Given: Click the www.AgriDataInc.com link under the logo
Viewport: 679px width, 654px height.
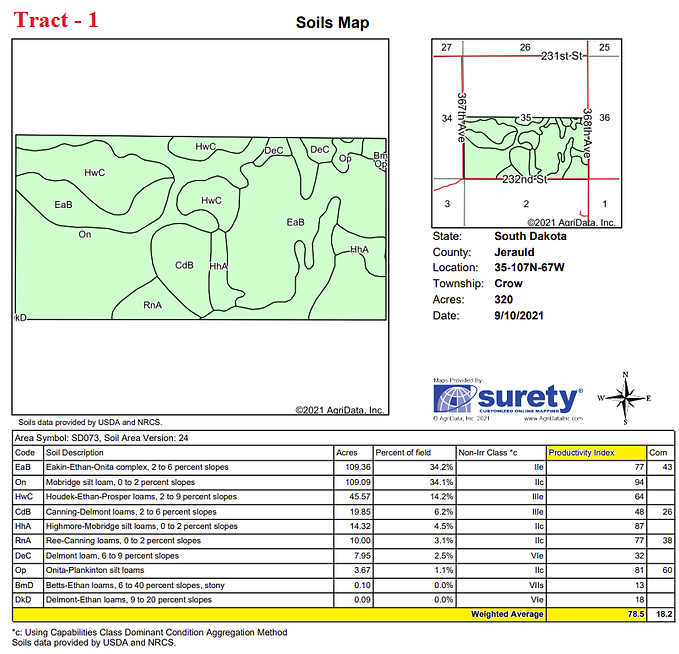Looking at the screenshot, I should coord(553,418).
